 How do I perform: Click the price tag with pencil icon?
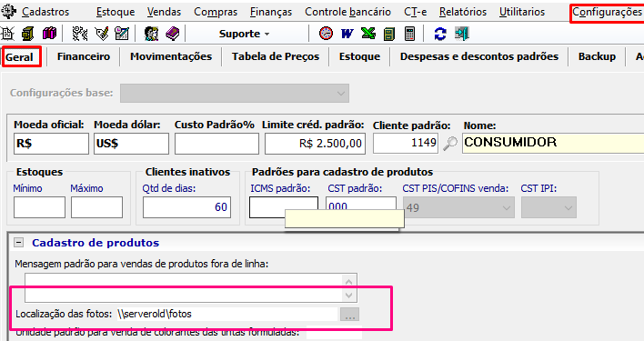coord(102,34)
